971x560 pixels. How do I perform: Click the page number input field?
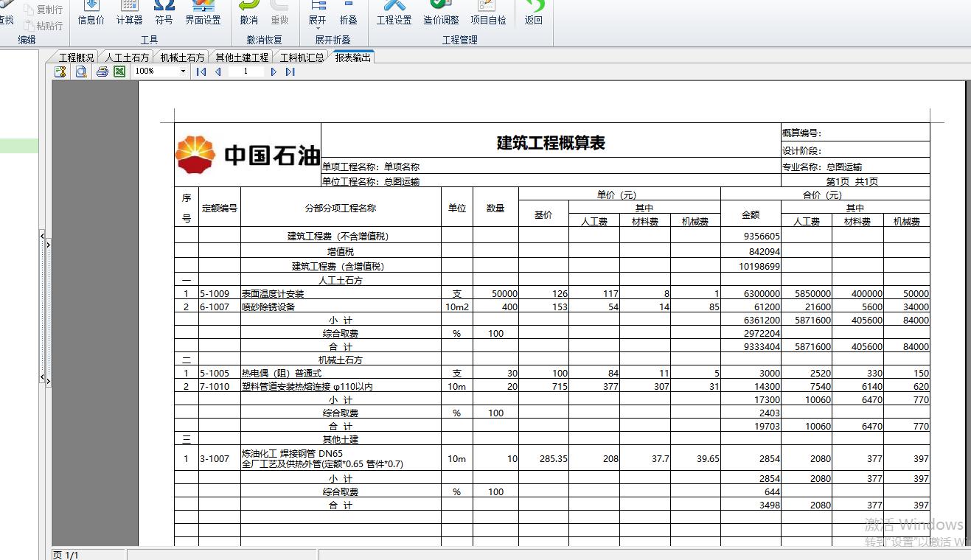[246, 71]
